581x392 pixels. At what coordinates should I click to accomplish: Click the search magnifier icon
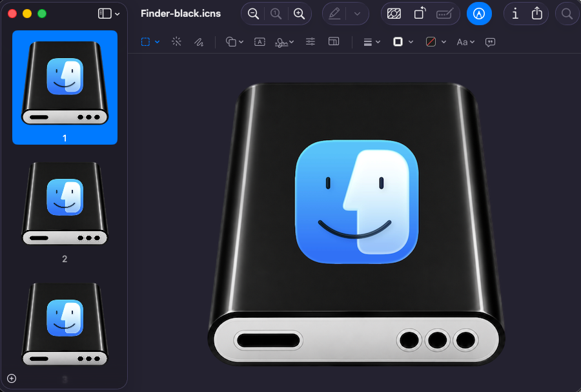567,14
